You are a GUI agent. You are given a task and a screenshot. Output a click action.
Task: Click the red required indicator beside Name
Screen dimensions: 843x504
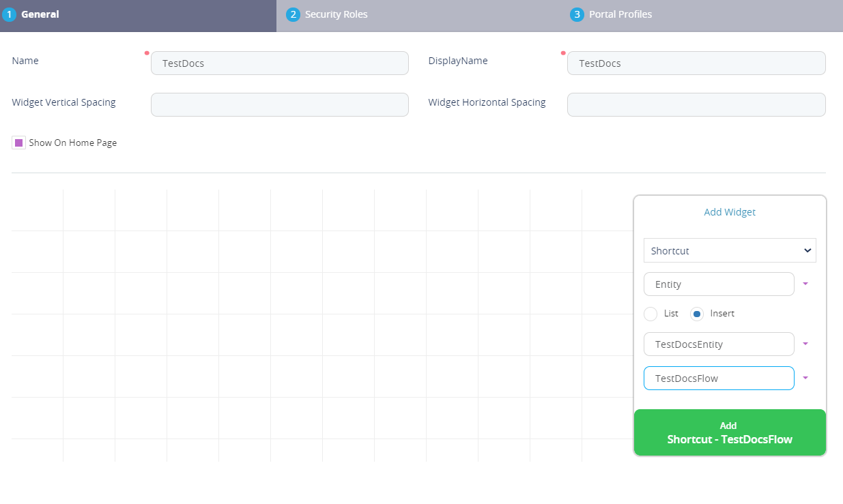(145, 52)
